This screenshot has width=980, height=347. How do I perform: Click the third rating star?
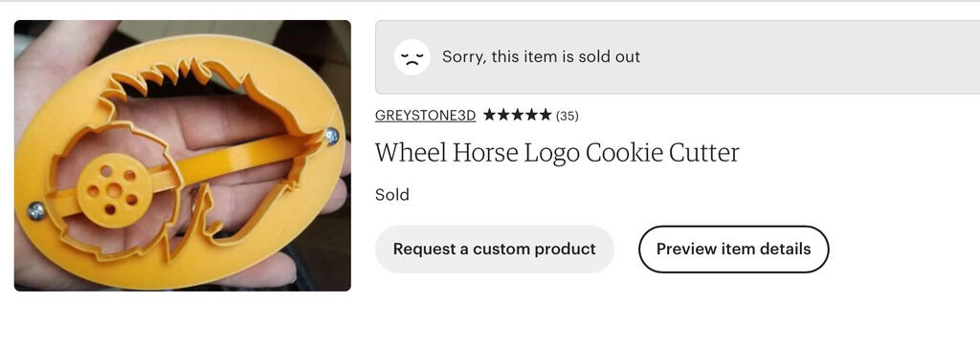pos(518,115)
